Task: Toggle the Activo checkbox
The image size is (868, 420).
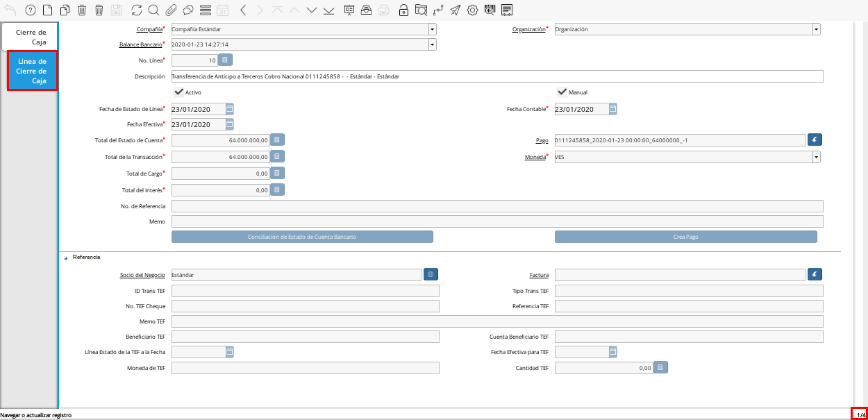Action: tap(178, 92)
